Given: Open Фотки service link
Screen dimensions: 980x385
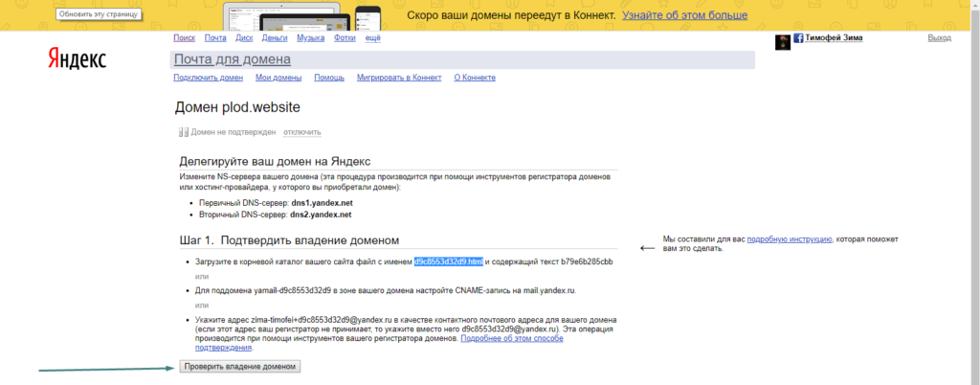Looking at the screenshot, I should (x=345, y=38).
